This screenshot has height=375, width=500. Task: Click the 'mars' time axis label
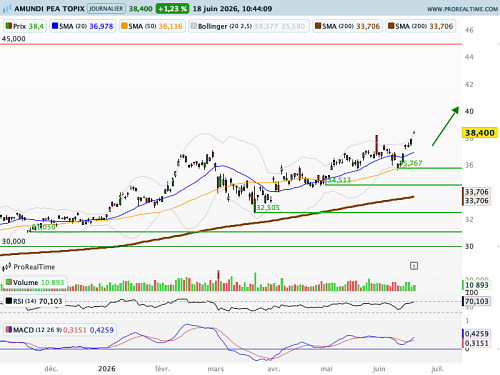click(216, 369)
